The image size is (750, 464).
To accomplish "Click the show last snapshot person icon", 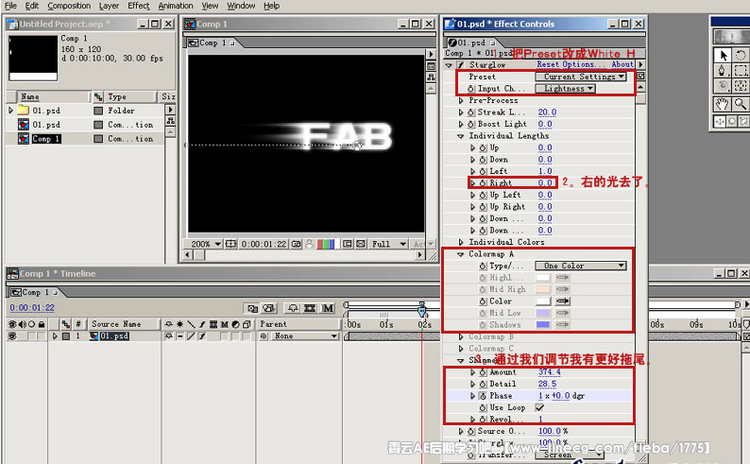I will click(x=309, y=244).
